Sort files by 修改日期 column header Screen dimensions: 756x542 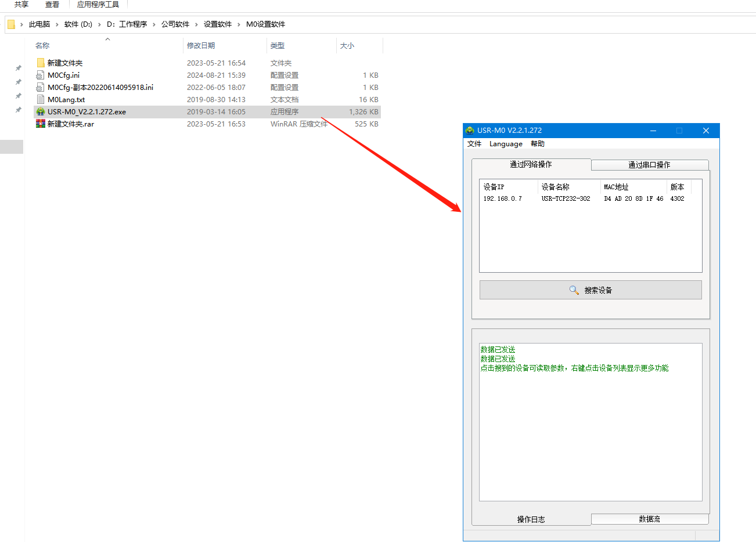[x=201, y=46]
